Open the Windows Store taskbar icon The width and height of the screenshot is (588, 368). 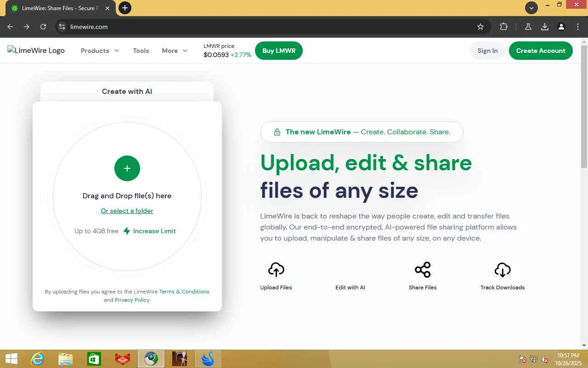94,359
